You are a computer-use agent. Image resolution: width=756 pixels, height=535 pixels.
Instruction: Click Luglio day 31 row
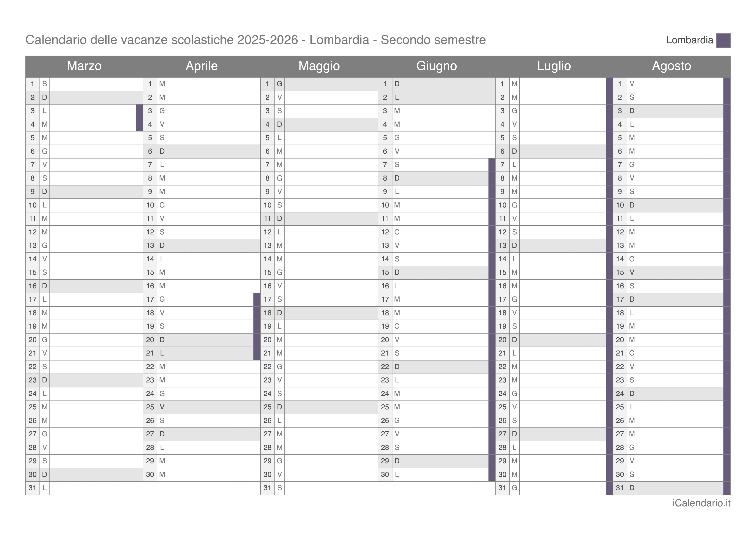coord(554,488)
